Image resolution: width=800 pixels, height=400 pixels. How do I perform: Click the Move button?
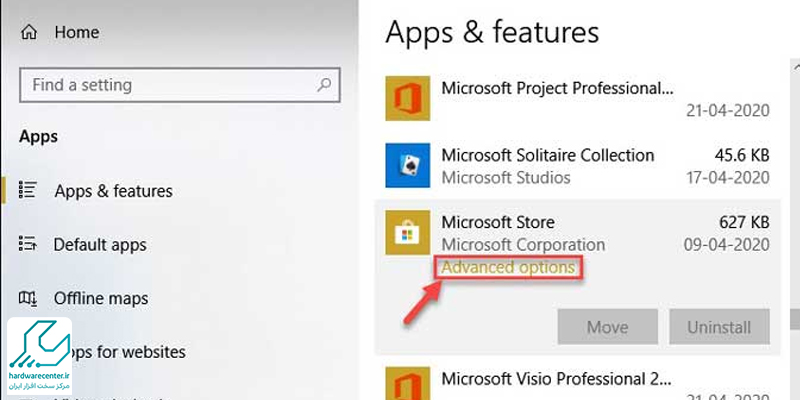point(608,327)
